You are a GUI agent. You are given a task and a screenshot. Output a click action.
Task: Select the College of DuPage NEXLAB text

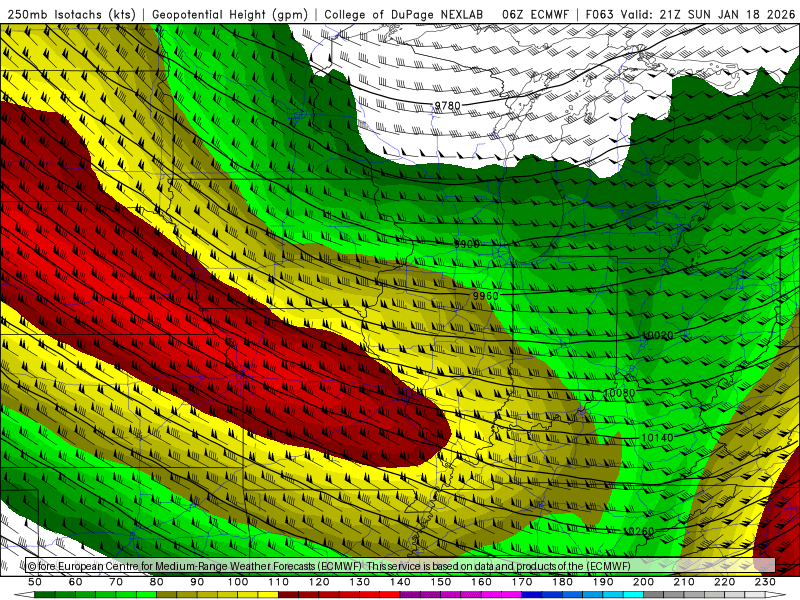404,14
